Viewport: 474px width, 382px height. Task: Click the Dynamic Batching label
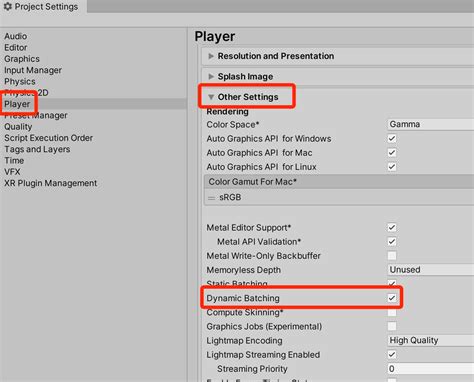coord(243,298)
